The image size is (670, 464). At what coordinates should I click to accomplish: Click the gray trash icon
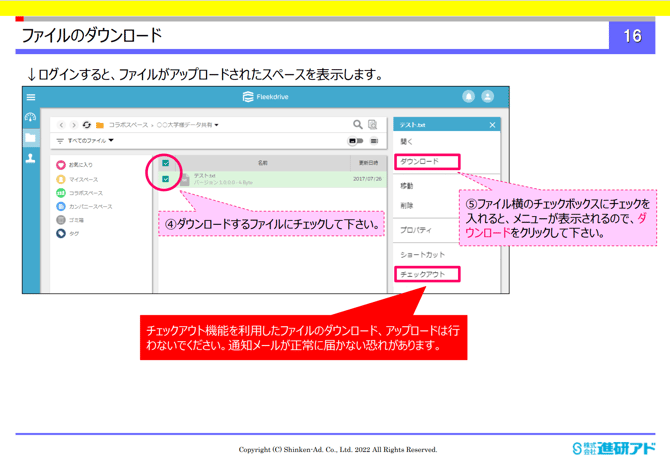pos(61,220)
